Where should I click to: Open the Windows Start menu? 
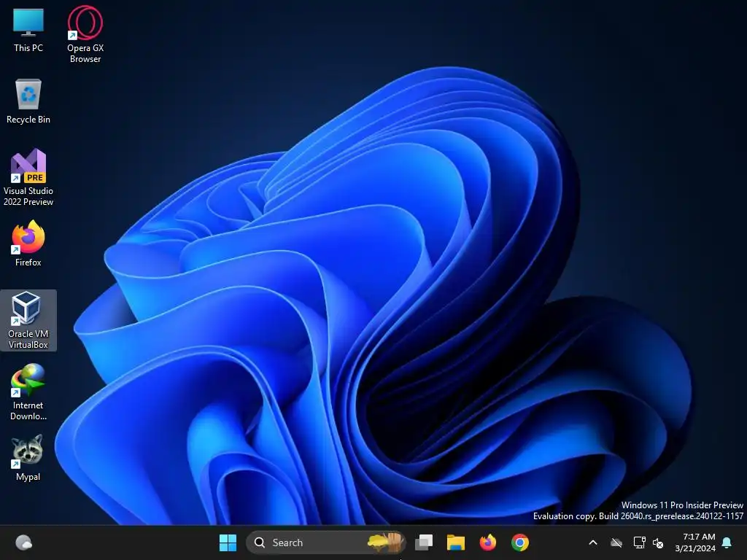228,542
